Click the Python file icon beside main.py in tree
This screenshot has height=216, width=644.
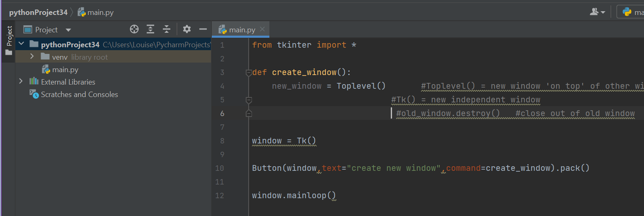click(46, 69)
